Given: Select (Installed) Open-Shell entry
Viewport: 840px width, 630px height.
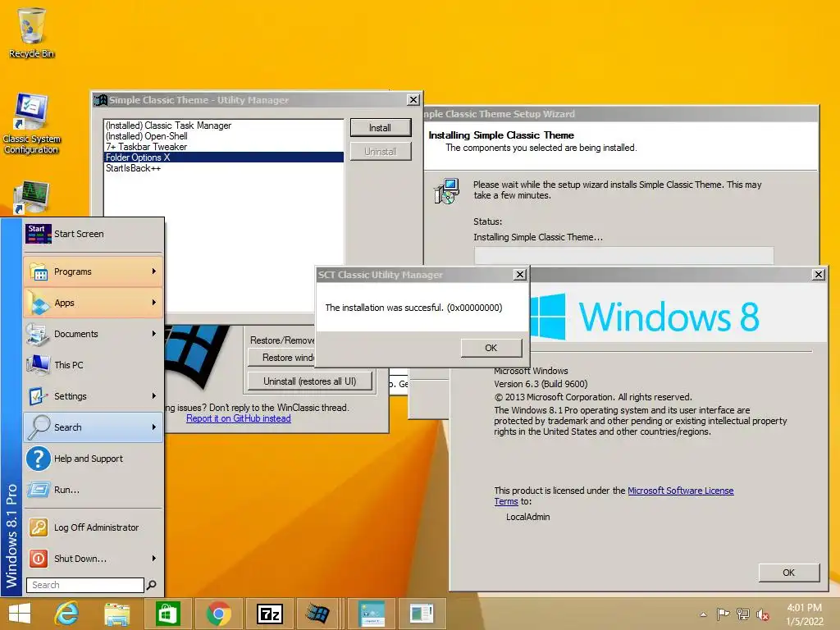Looking at the screenshot, I should pyautogui.click(x=223, y=136).
